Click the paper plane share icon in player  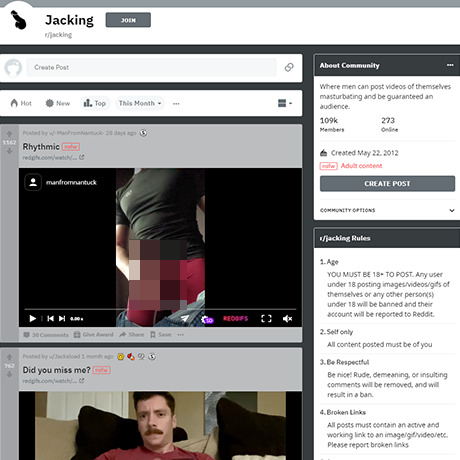click(185, 319)
